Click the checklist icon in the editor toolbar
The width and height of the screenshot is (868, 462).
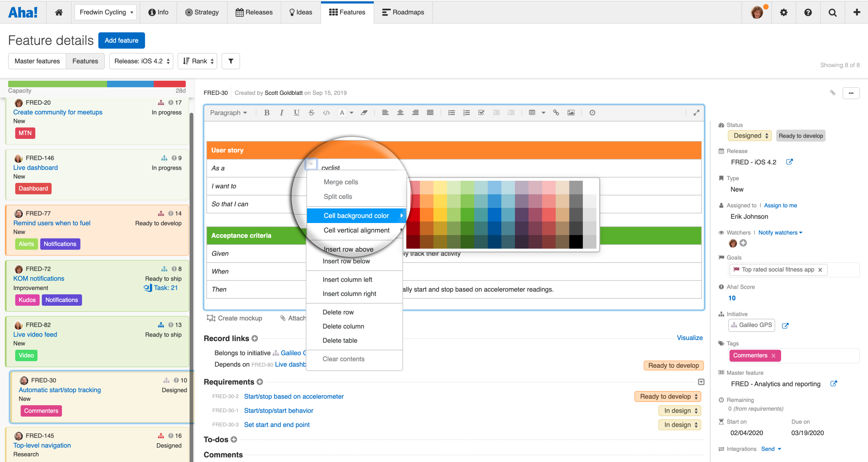[x=481, y=113]
